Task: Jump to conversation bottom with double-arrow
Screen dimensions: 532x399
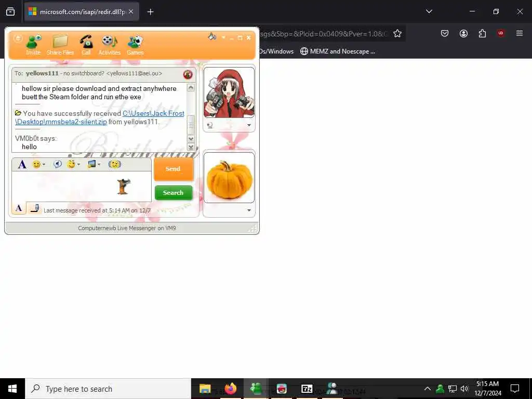Action: tap(191, 147)
